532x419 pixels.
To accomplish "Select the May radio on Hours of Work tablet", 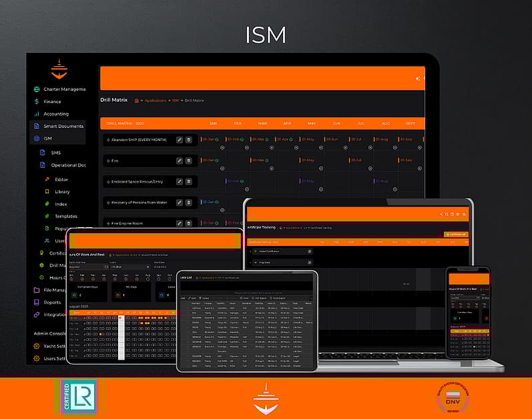I will (115, 279).
